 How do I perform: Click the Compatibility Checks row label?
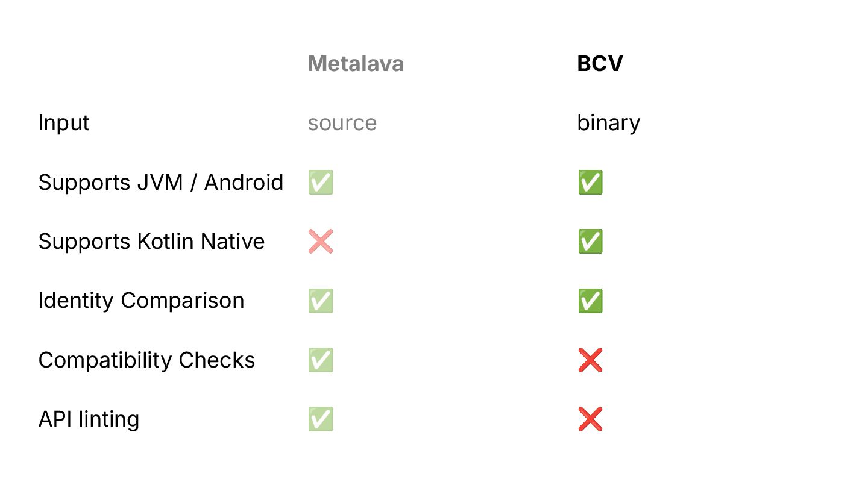pyautogui.click(x=146, y=360)
